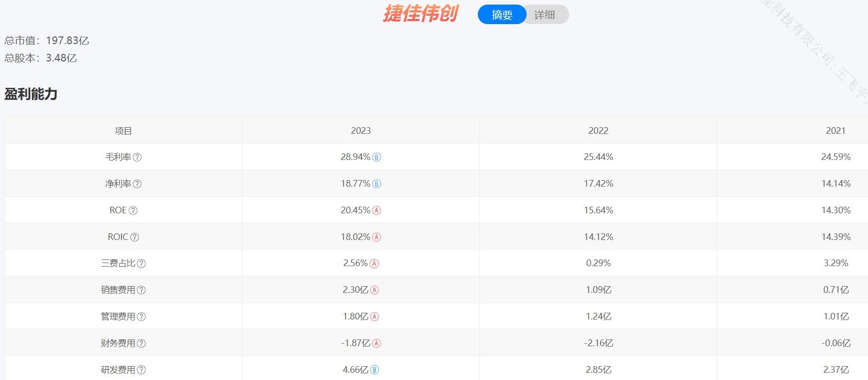868x380 pixels.
Task: Click the A rating badge beside 18.02%
Action: click(376, 237)
